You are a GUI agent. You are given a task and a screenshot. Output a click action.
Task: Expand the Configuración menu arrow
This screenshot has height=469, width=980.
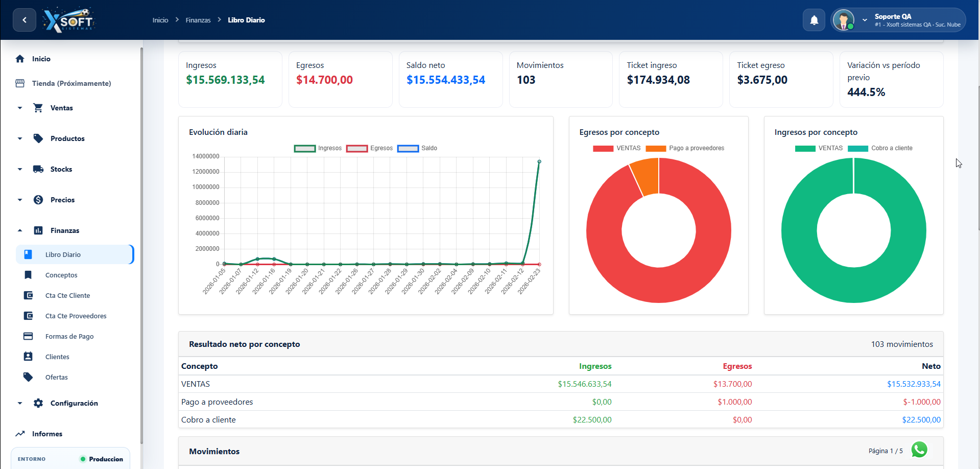[x=20, y=403]
